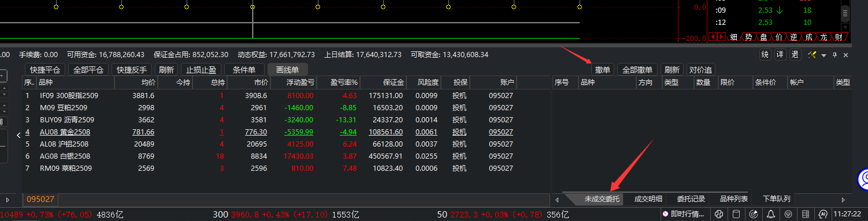Click the 对价追 chase price button
This screenshot has width=868, height=221.
[701, 69]
